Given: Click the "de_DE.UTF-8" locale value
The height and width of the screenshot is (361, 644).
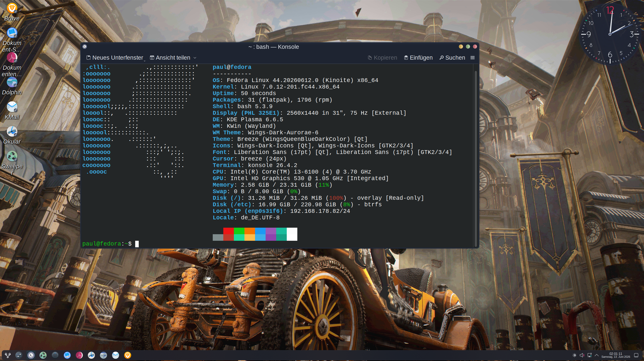Looking at the screenshot, I should pyautogui.click(x=260, y=218).
